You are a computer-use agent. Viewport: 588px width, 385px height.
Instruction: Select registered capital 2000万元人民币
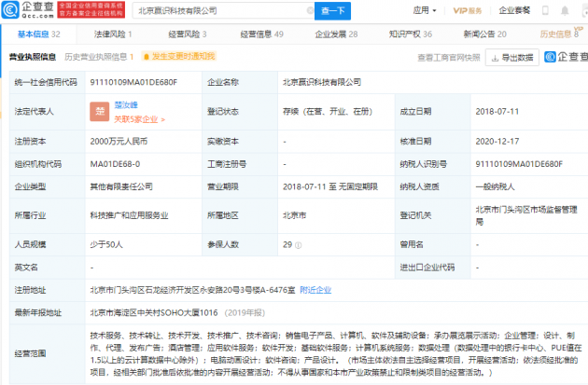pyautogui.click(x=119, y=141)
